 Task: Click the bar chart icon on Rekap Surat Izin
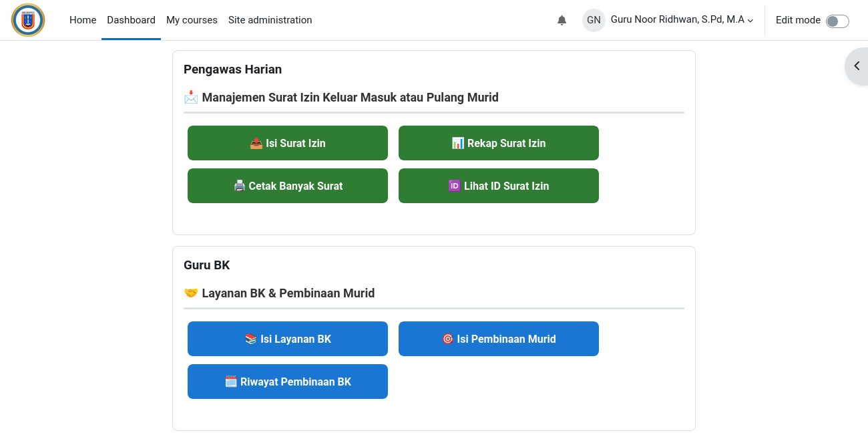pyautogui.click(x=457, y=143)
